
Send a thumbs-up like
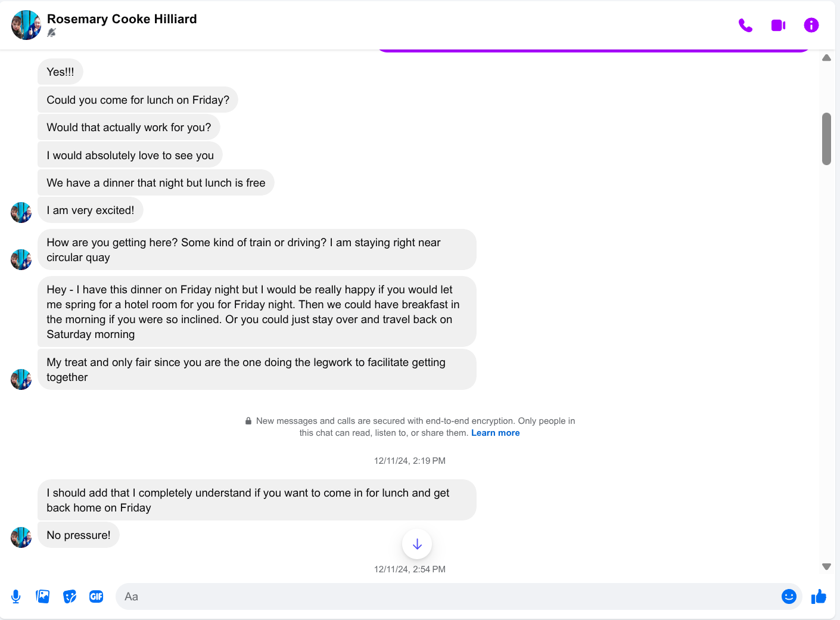[x=819, y=596]
